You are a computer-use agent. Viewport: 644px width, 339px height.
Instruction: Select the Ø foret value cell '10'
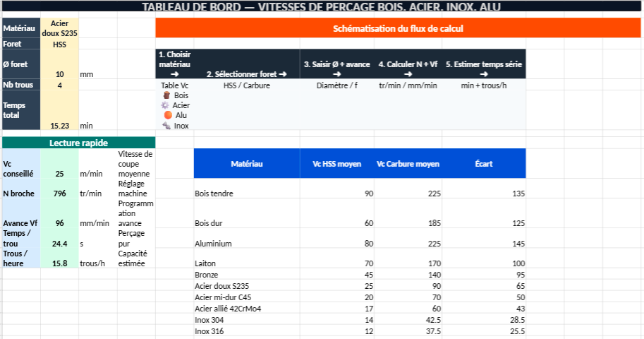point(59,64)
